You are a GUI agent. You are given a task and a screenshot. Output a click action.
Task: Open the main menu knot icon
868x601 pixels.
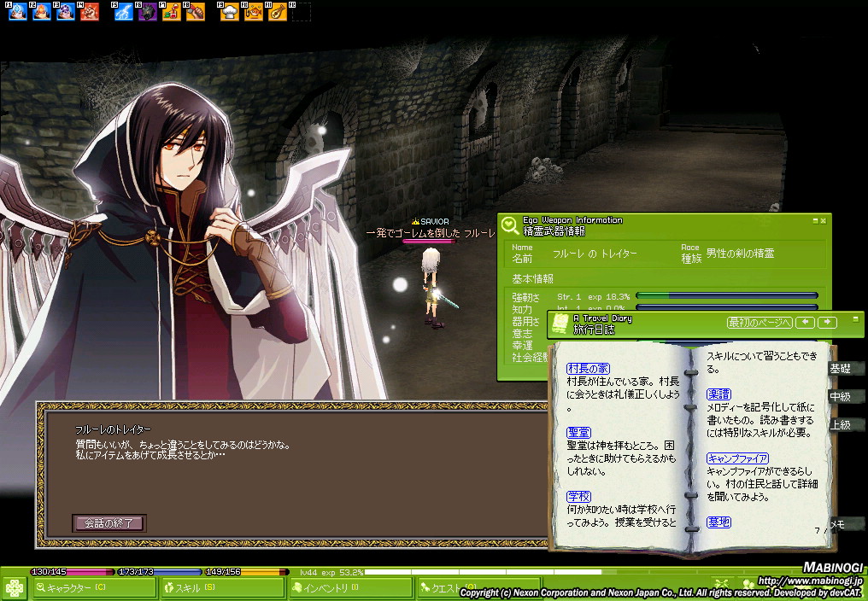click(14, 587)
